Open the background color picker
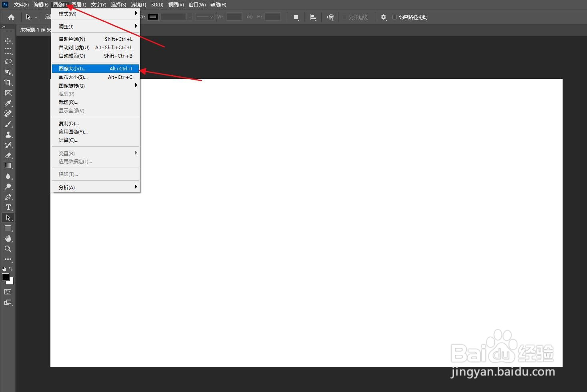587x392 pixels. (11, 282)
